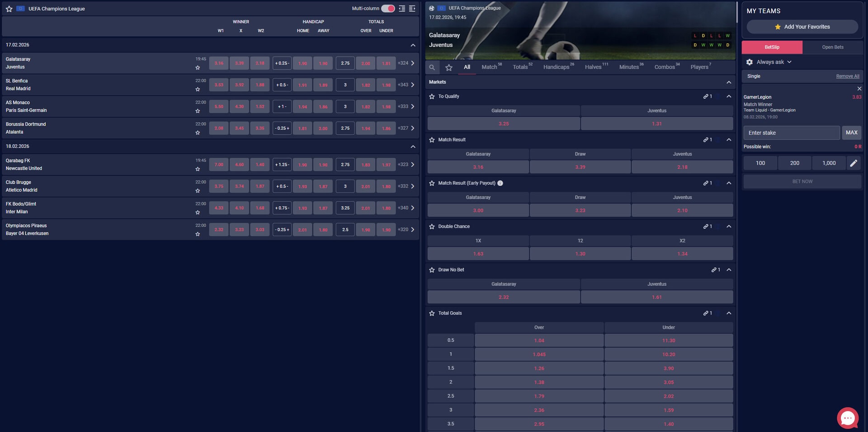Viewport: 868px width, 432px height.
Task: Focus the Enter stake input field
Action: coord(792,133)
